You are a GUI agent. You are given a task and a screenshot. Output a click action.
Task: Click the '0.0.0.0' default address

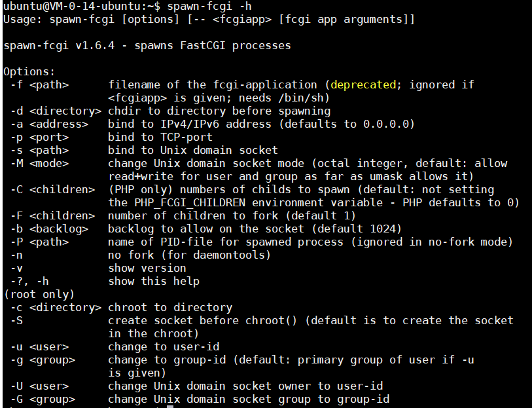click(x=385, y=124)
